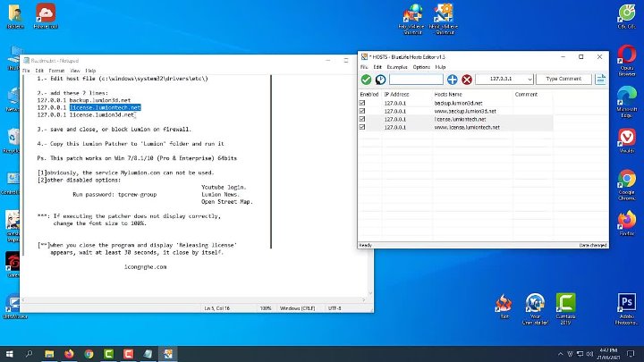Click the 'backup.lumion3d.net' line in Notepad
The image size is (644, 362).
click(84, 100)
